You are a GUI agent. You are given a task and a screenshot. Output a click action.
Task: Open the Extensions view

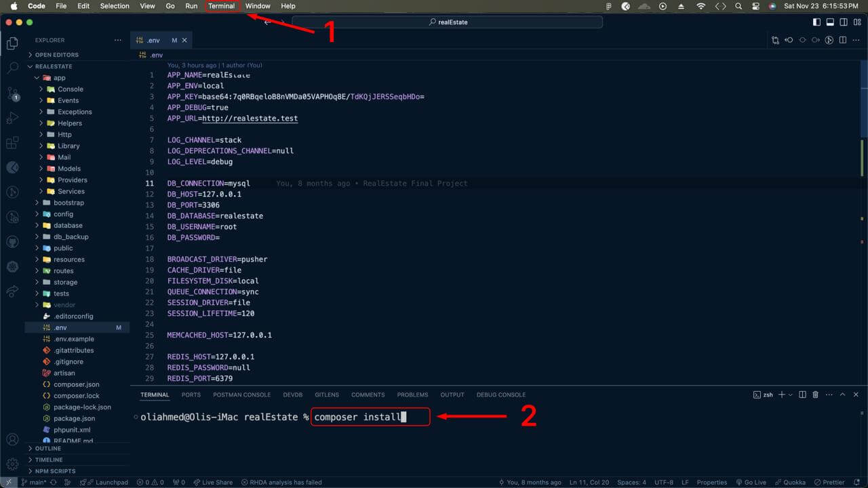tap(12, 143)
